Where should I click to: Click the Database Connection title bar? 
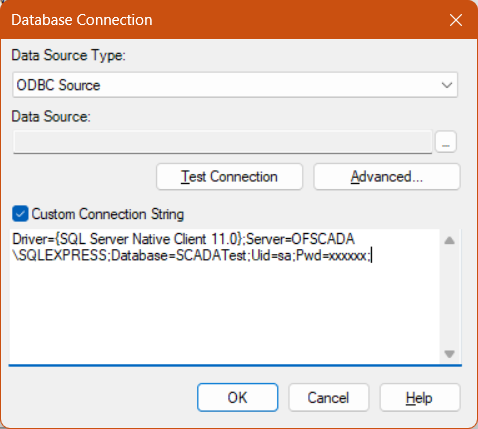coord(220,20)
